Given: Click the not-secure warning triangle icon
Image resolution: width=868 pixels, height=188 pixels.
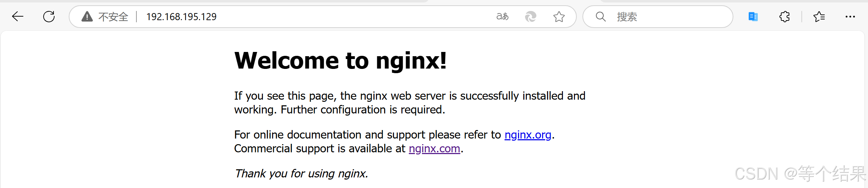Looking at the screenshot, I should click(x=87, y=17).
